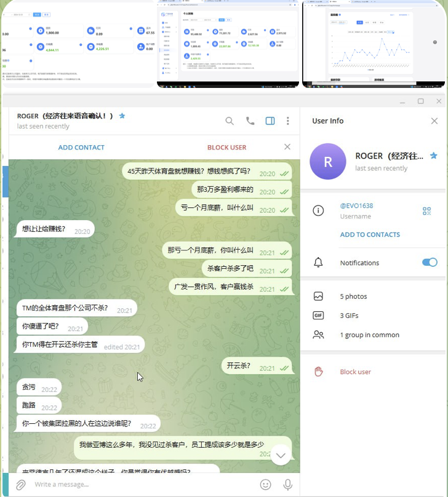Click the groups-in-common people icon

click(318, 335)
